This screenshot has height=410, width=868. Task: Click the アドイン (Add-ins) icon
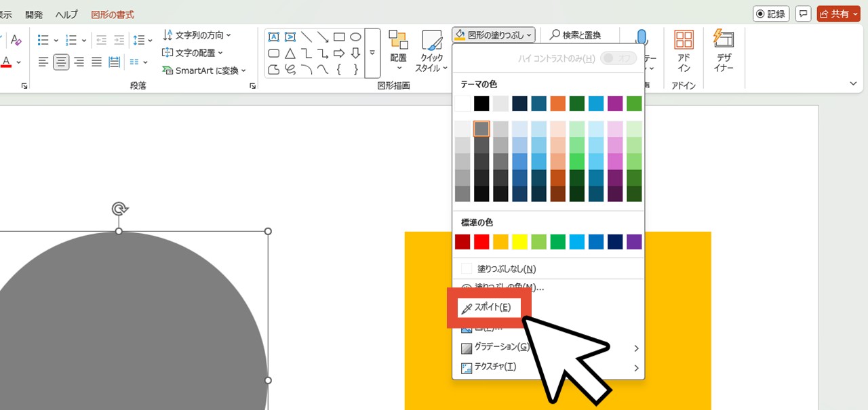(684, 52)
